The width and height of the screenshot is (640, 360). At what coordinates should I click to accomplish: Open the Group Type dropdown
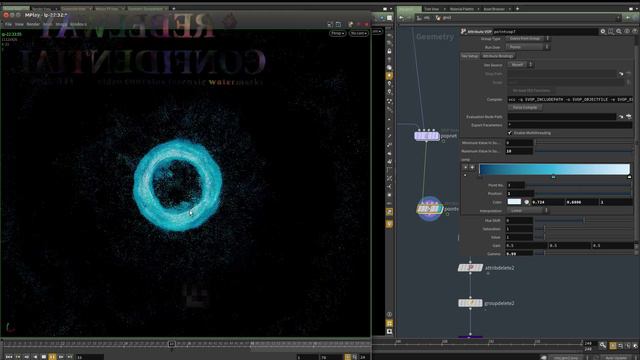tap(527, 38)
